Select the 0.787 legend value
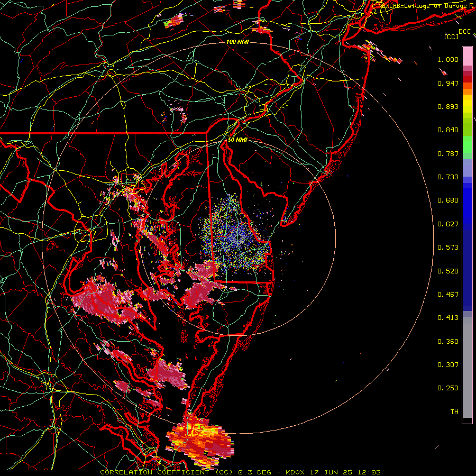Screen dimensions: 476x476 (x=448, y=153)
